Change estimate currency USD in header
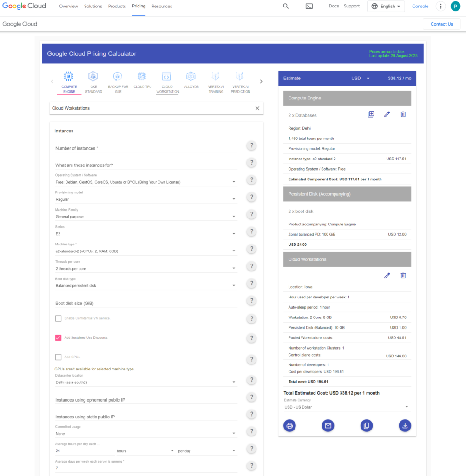Viewport: 466px width, 476px height. [x=360, y=78]
